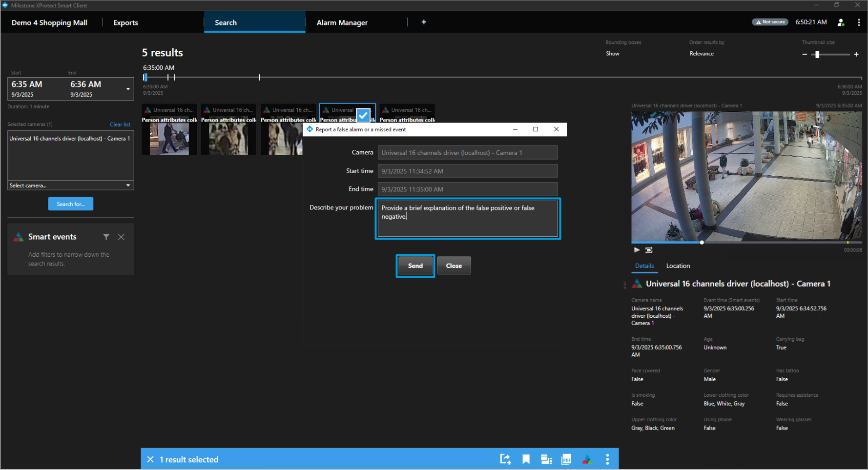Click the PDF report icon
The image size is (868, 470).
[x=566, y=459]
